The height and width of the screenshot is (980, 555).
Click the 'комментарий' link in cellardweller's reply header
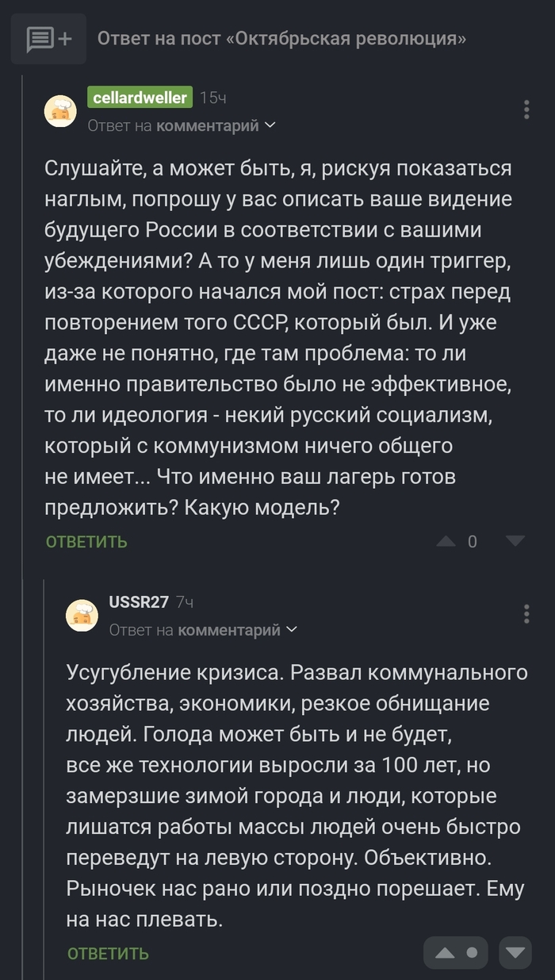209,125
